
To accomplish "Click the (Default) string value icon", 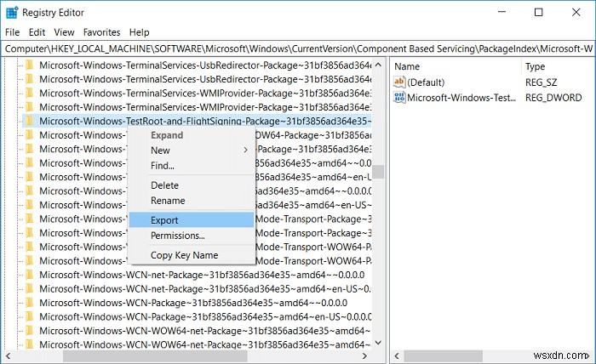I will 399,82.
